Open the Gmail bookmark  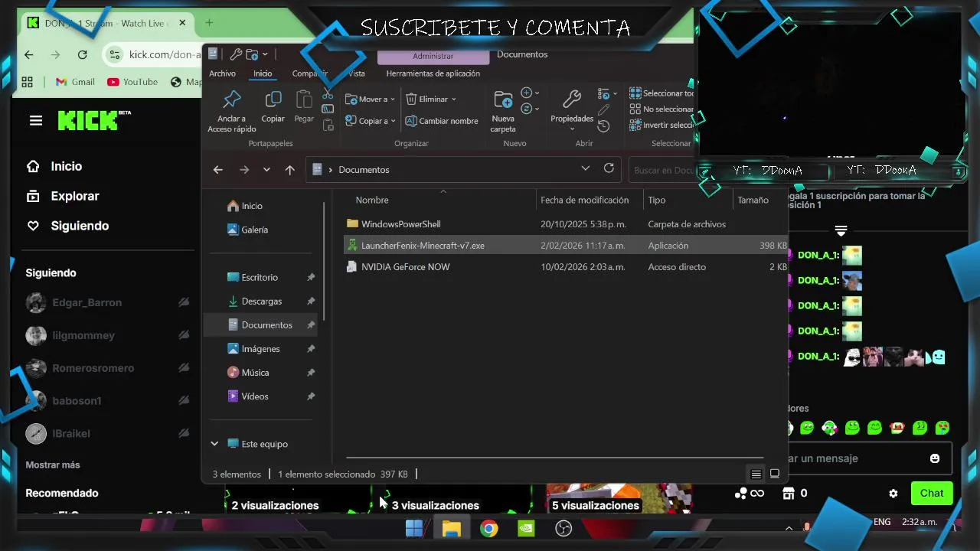point(75,82)
